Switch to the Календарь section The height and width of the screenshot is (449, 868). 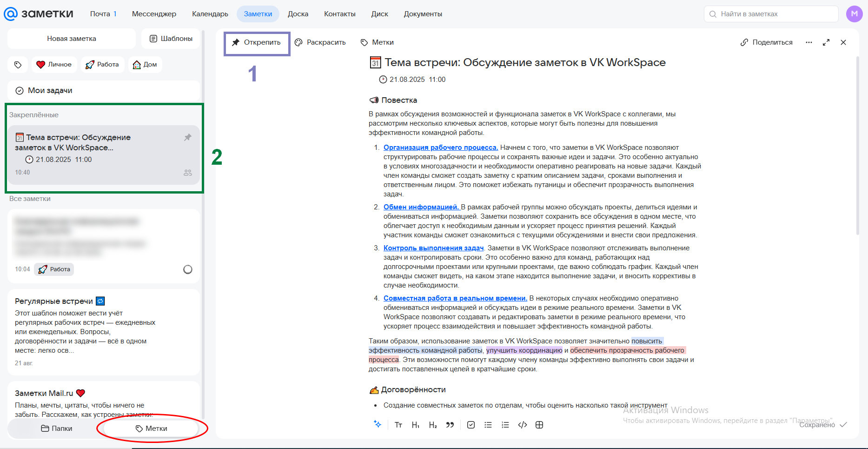click(210, 14)
